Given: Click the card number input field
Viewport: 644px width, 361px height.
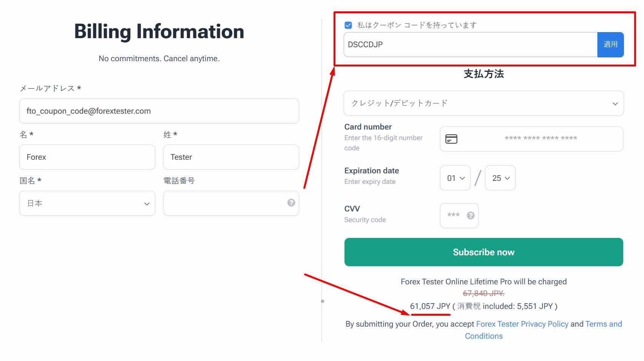Looking at the screenshot, I should pos(531,139).
